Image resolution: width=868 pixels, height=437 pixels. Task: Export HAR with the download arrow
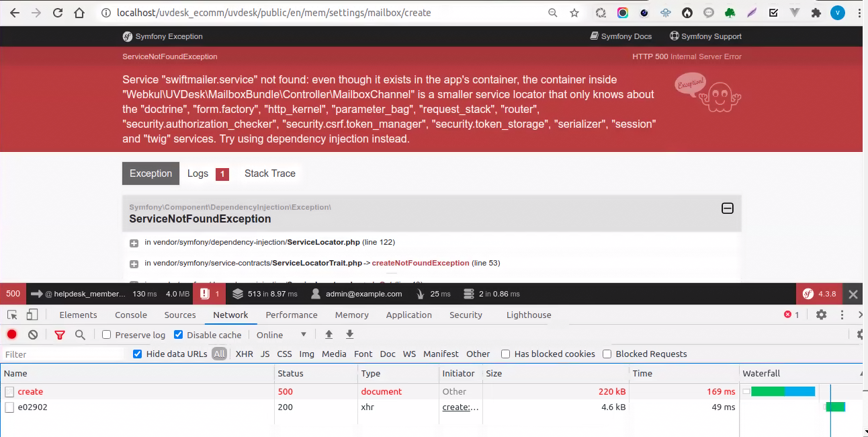click(x=349, y=335)
